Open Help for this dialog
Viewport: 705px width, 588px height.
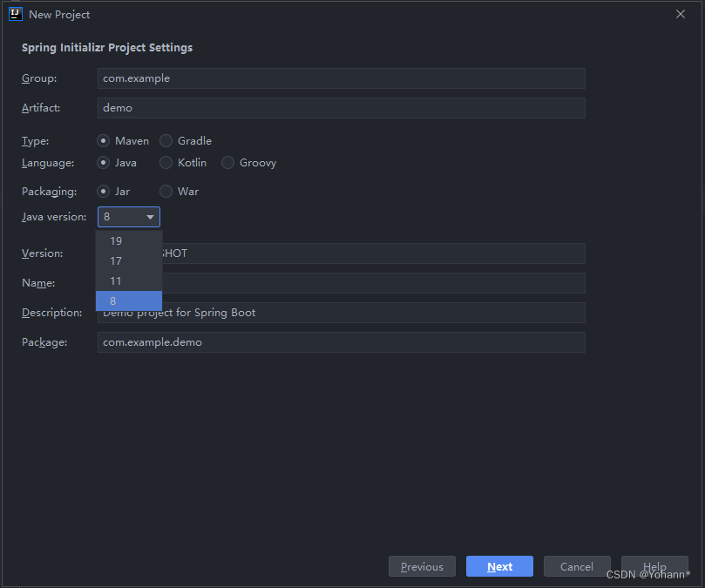[654, 566]
